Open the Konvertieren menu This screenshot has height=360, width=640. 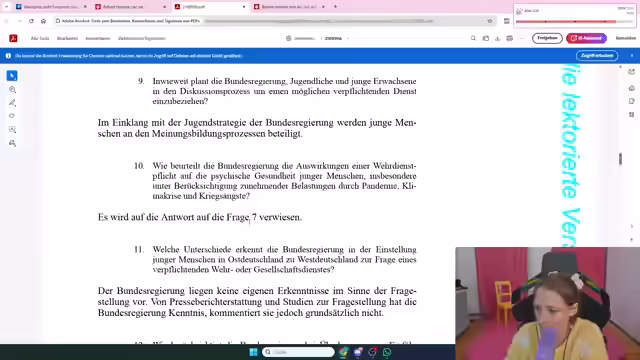pos(98,38)
